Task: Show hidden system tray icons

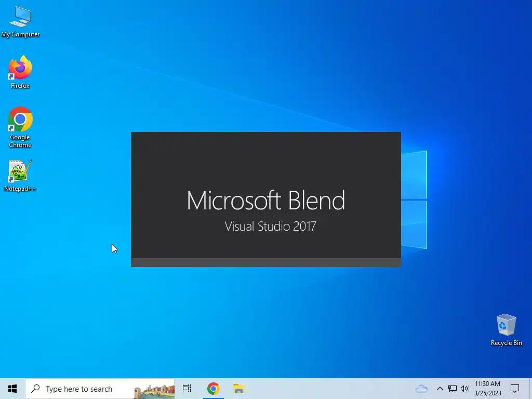Action: tap(440, 389)
